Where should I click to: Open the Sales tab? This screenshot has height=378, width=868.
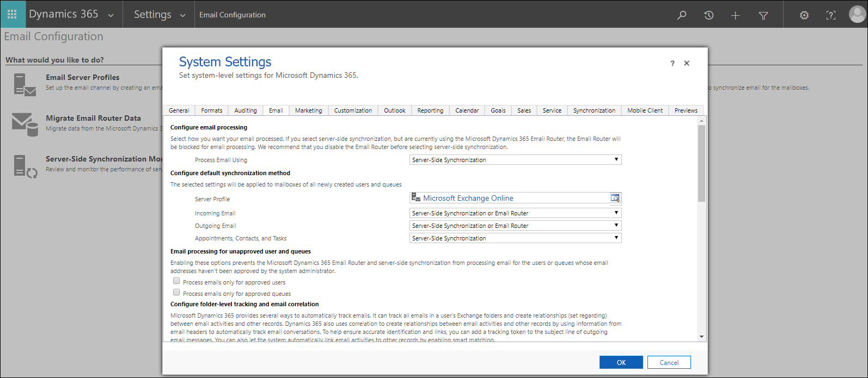click(524, 110)
